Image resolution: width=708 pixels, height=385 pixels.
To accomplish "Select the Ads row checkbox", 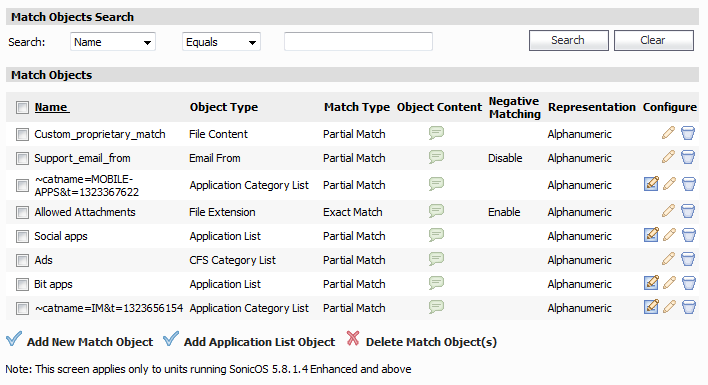I will pos(22,260).
